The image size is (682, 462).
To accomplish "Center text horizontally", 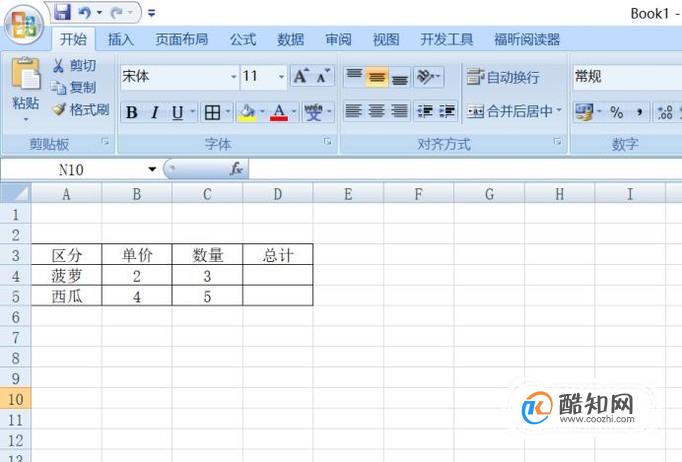I will pyautogui.click(x=377, y=110).
